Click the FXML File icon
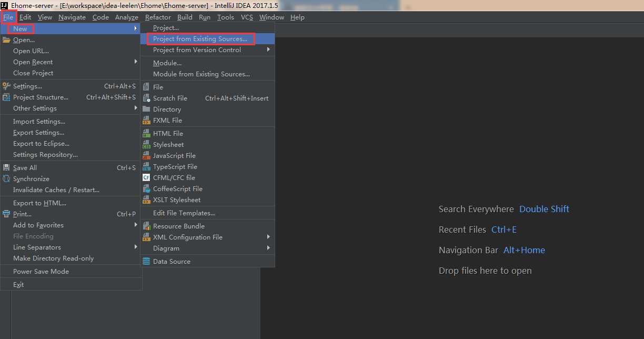644x339 pixels. click(146, 121)
